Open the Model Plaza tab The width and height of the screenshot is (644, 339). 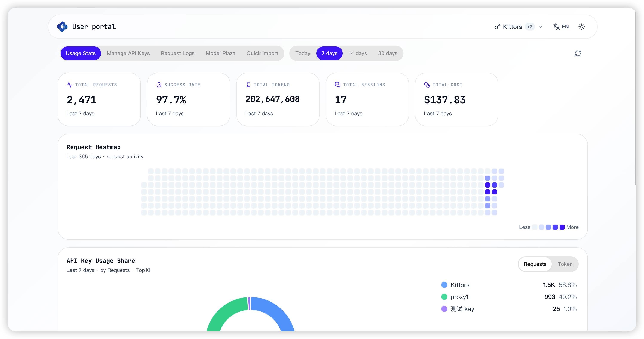[220, 53]
